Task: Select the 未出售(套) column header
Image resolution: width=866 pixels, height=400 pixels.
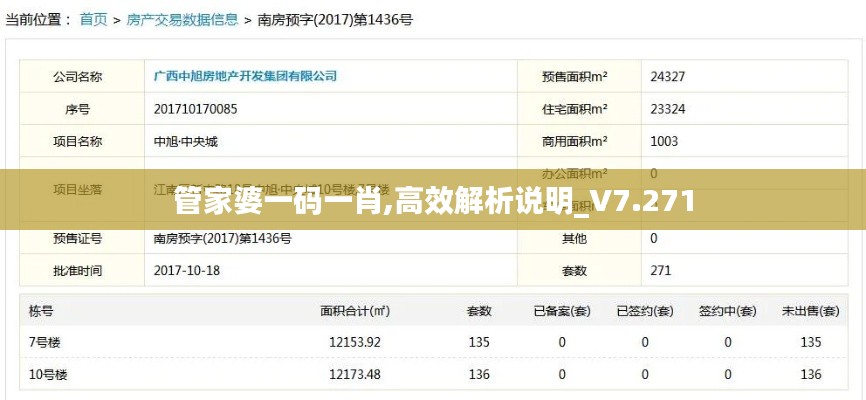Action: (x=810, y=312)
